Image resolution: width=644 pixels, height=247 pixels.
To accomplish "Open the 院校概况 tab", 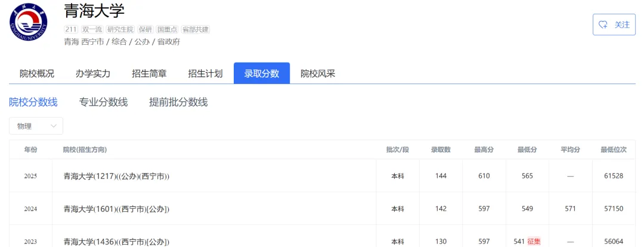I will (x=37, y=73).
